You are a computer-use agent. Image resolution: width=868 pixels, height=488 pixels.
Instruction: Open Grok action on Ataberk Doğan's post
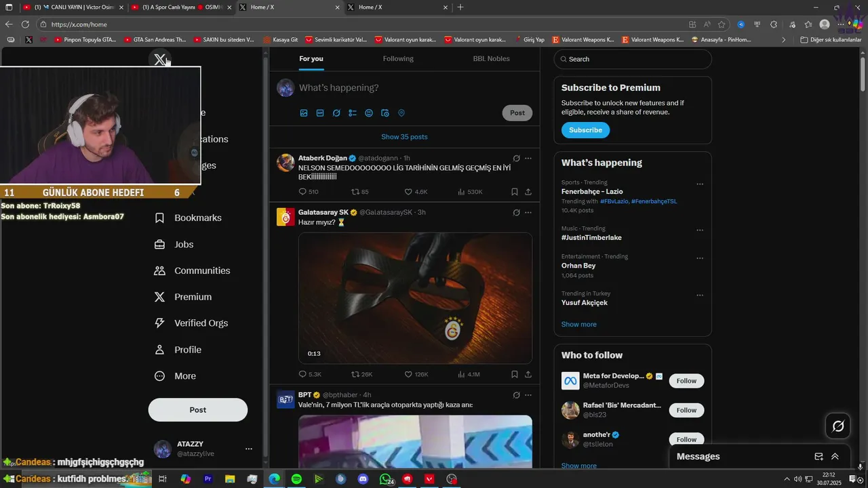[x=516, y=159]
